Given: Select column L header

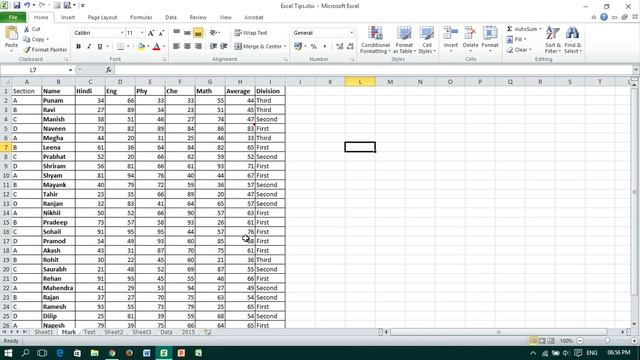Looking at the screenshot, I should (x=360, y=82).
